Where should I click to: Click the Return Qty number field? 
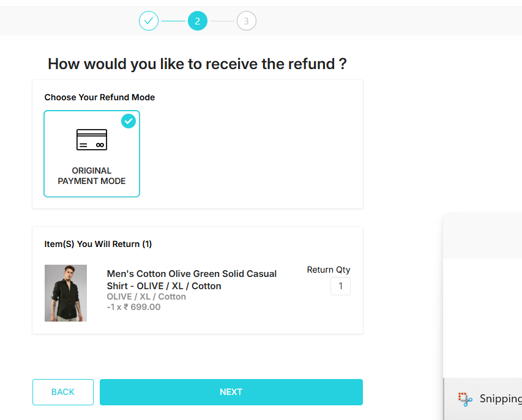(340, 286)
